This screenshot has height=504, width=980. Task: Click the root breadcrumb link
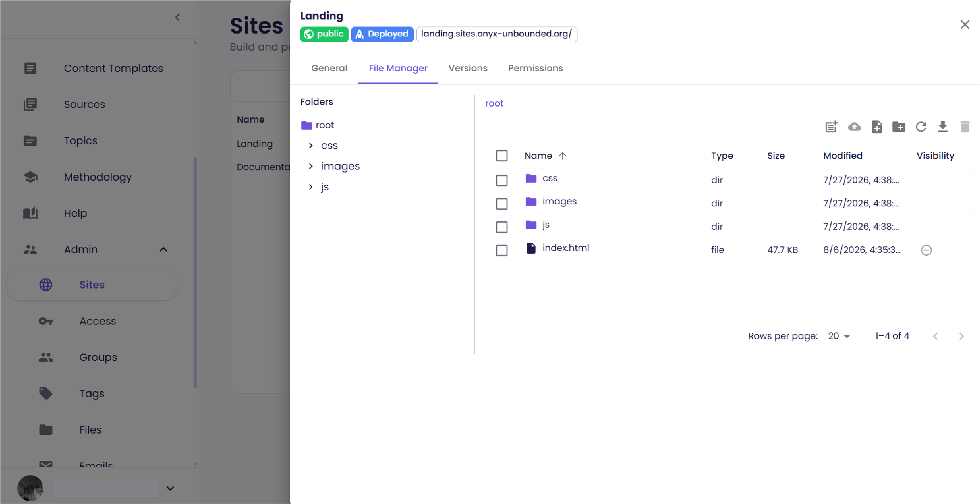tap(494, 103)
